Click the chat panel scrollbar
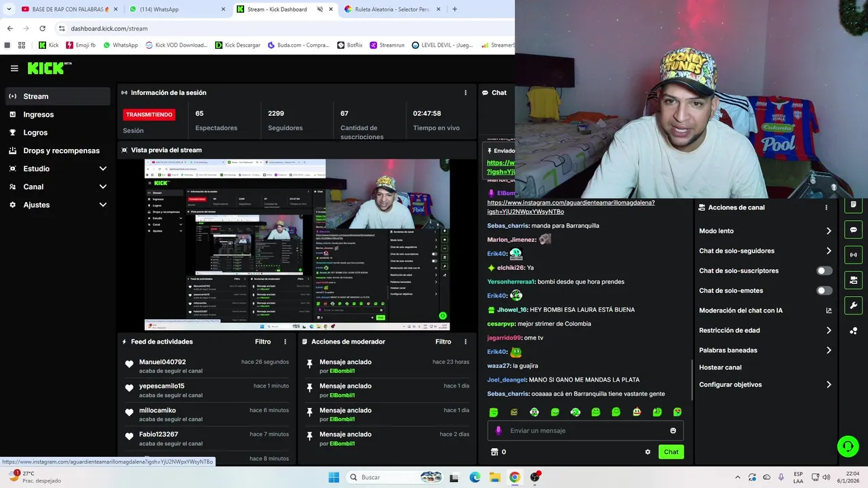Viewport: 868px width, 488px height. point(692,380)
